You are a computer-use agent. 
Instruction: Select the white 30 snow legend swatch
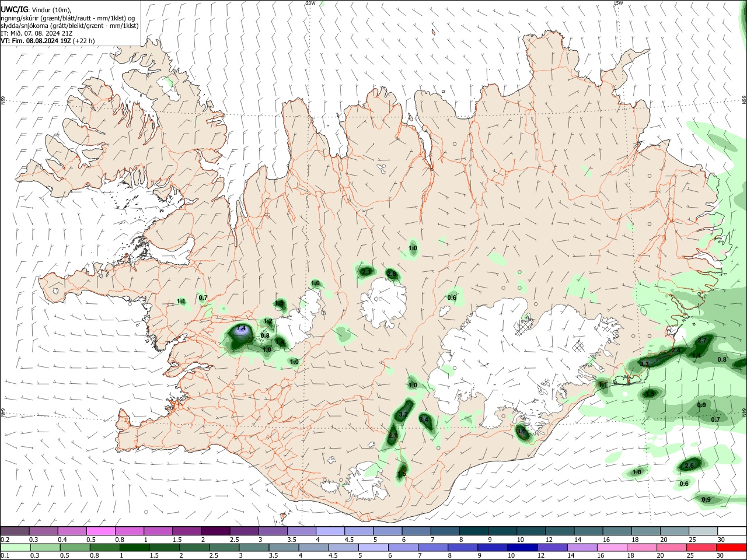(x=732, y=531)
